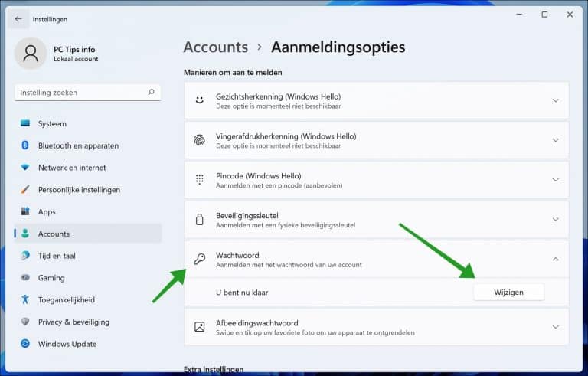The width and height of the screenshot is (588, 376).
Task: Click the Netwerk en internet wifi icon
Action: pyautogui.click(x=25, y=168)
